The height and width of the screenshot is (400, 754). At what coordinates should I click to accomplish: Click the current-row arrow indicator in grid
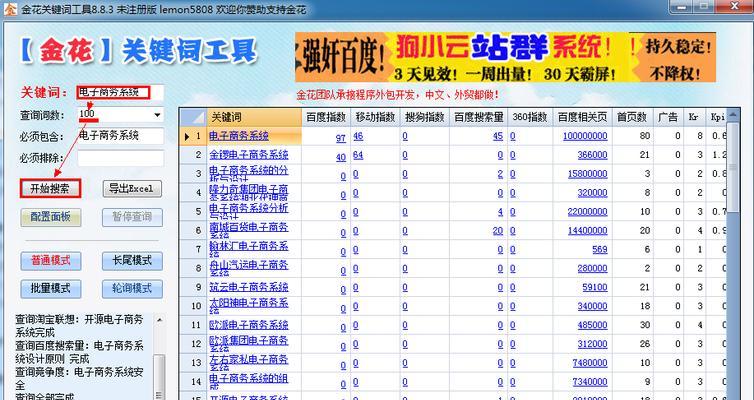[x=186, y=136]
